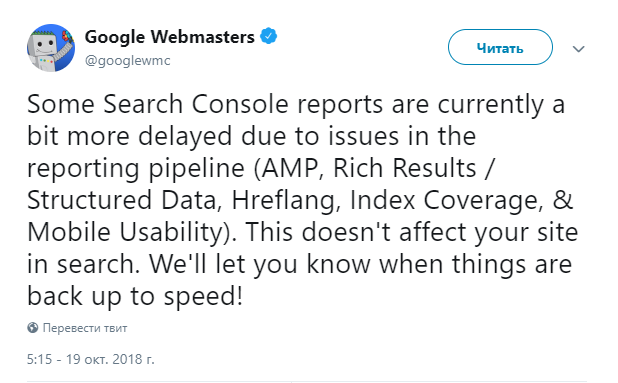This screenshot has width=618, height=383.
Task: Click the globe icon beside translate
Action: (33, 327)
